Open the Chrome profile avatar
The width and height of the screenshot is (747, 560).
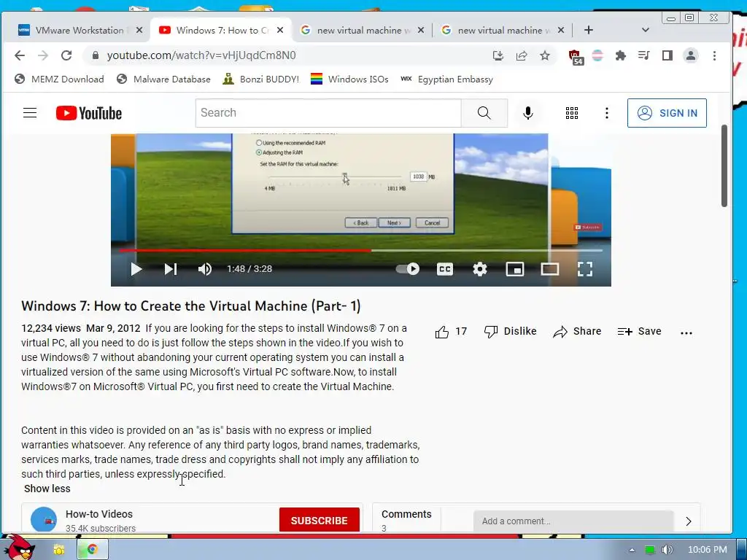pos(691,55)
